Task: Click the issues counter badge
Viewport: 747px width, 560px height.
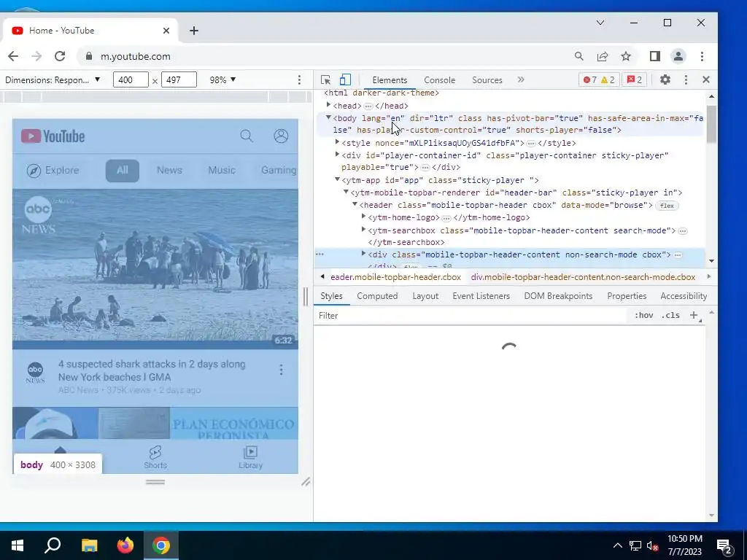Action: click(x=634, y=80)
